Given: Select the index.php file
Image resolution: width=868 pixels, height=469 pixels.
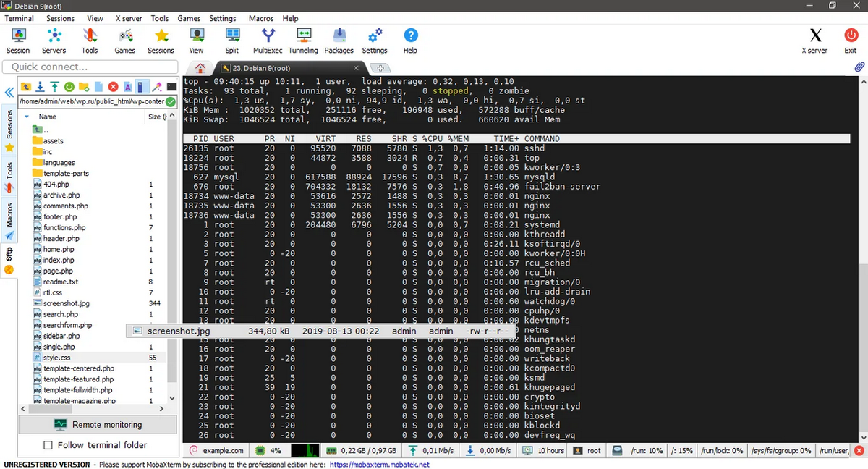Looking at the screenshot, I should pos(58,260).
